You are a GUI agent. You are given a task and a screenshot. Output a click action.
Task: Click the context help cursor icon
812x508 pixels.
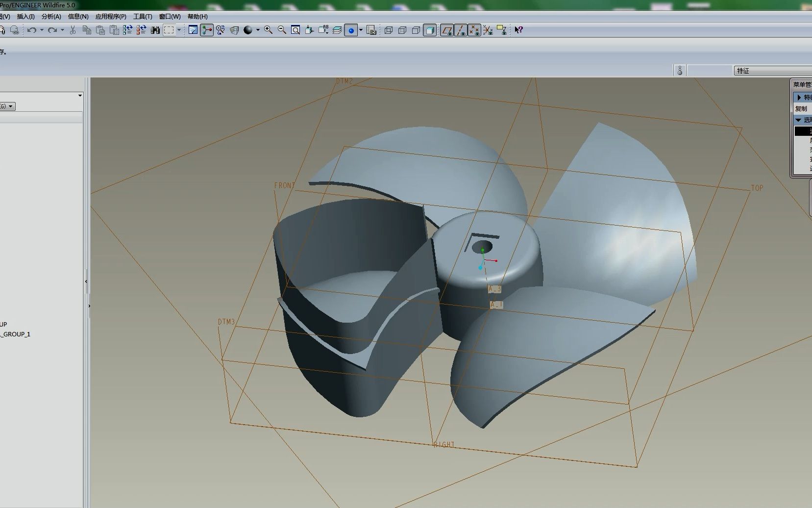(x=519, y=30)
